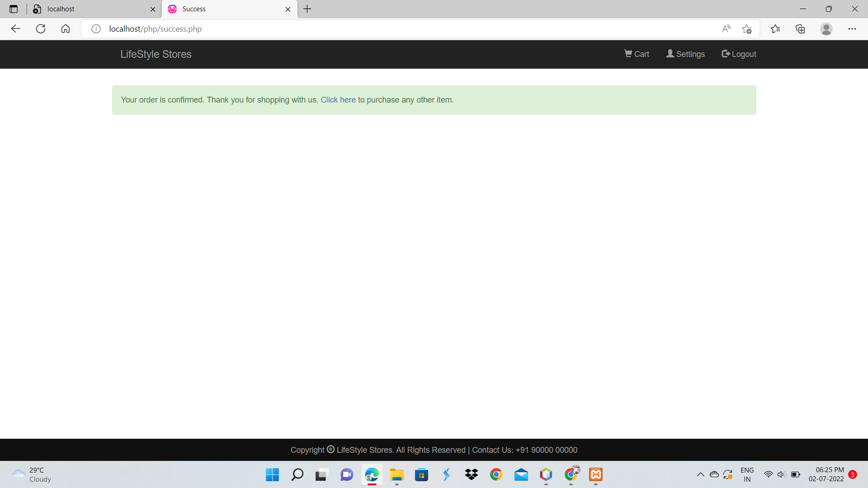
Task: Expand hidden icons in the system tray
Action: [701, 474]
